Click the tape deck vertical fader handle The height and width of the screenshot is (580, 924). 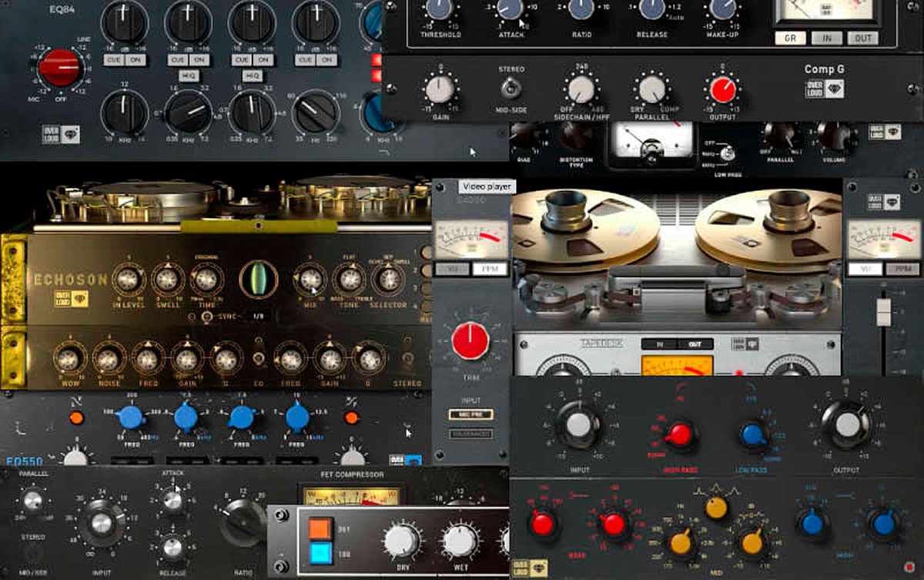pyautogui.click(x=884, y=311)
